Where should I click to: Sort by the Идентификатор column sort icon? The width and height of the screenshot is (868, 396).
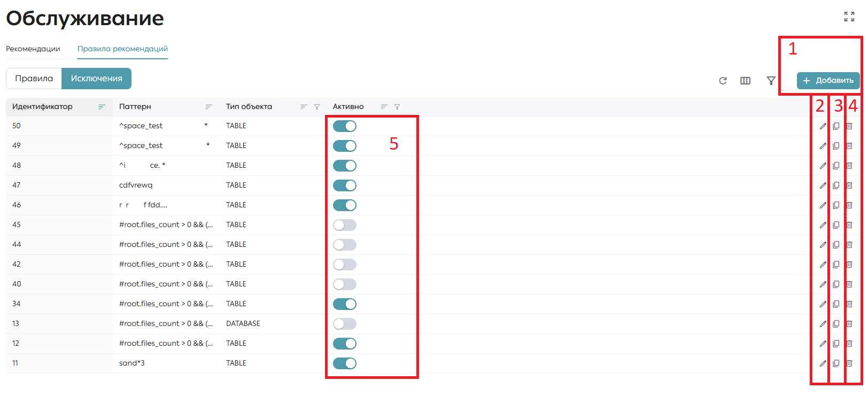coord(102,107)
